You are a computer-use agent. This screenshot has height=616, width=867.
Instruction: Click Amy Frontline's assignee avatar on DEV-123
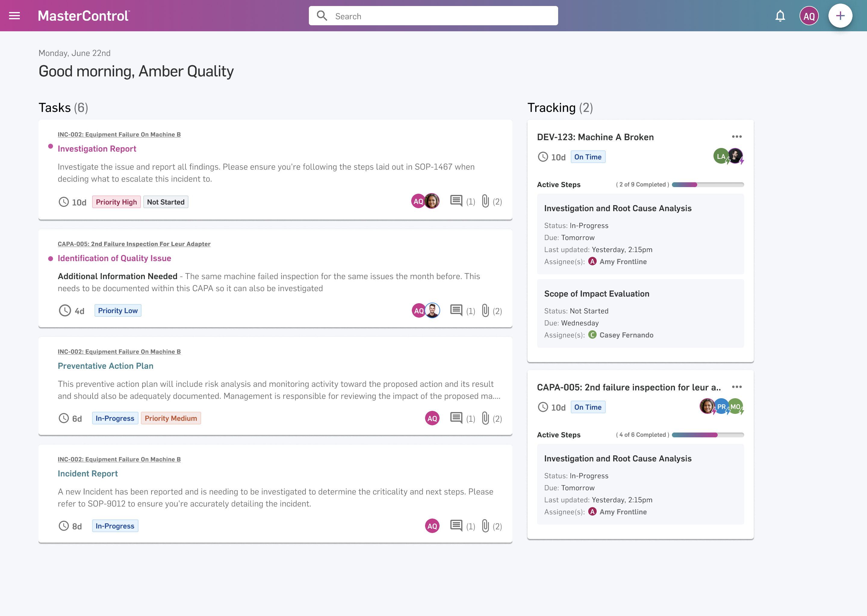pyautogui.click(x=592, y=261)
